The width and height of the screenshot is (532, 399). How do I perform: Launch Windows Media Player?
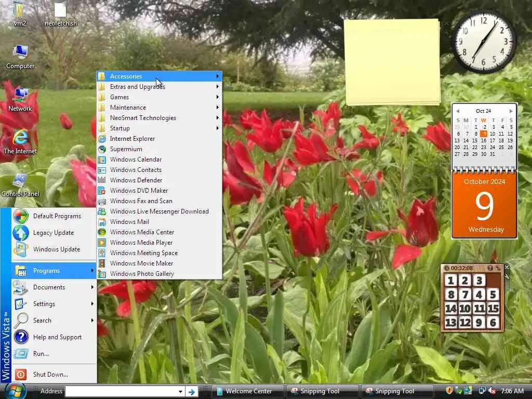[159, 243]
